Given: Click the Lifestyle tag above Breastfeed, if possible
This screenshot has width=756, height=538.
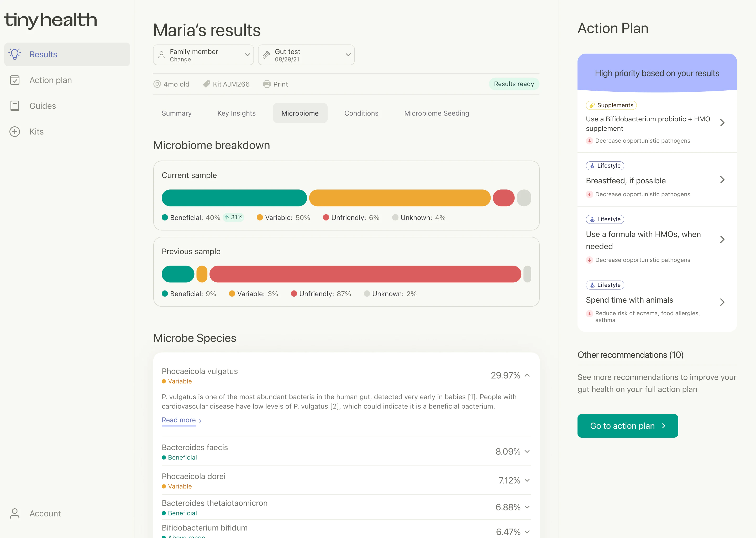Looking at the screenshot, I should coord(605,166).
